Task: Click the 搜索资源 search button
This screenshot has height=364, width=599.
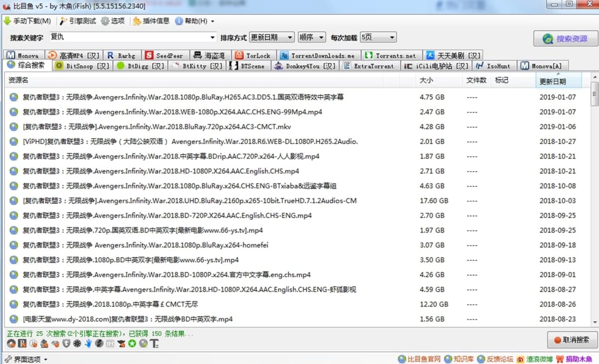Action: [566, 39]
